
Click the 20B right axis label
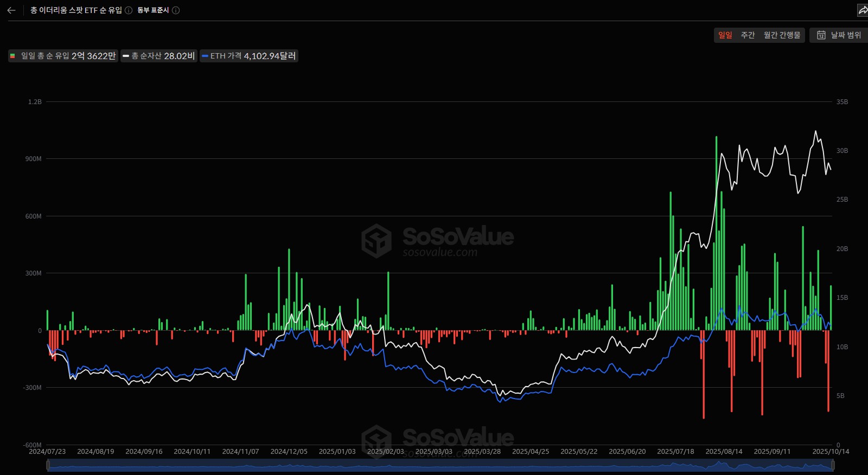(842, 249)
